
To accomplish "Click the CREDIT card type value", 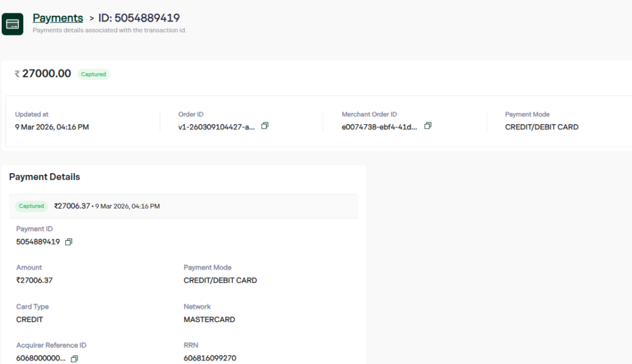I will click(30, 319).
